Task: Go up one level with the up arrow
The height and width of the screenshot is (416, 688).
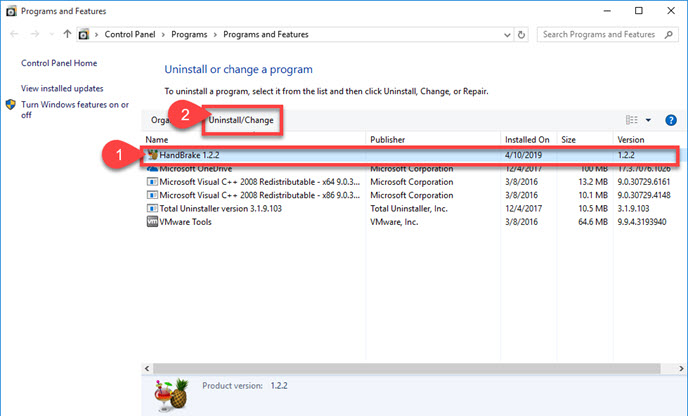Action: (67, 34)
